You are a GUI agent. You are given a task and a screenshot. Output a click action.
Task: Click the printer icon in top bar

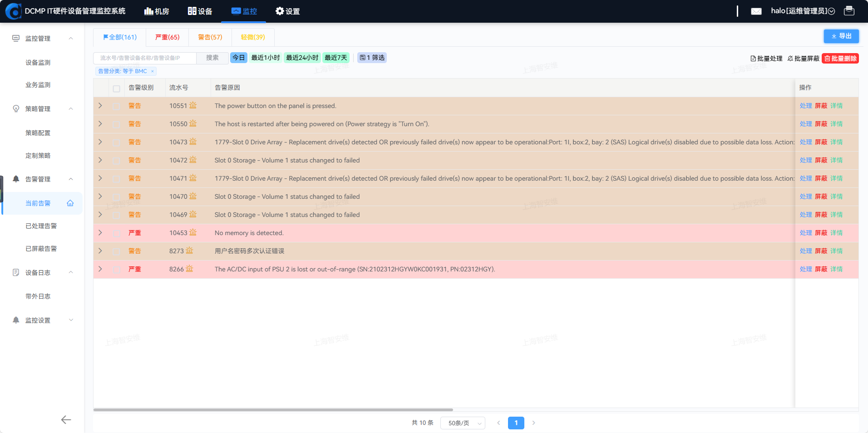(x=849, y=11)
